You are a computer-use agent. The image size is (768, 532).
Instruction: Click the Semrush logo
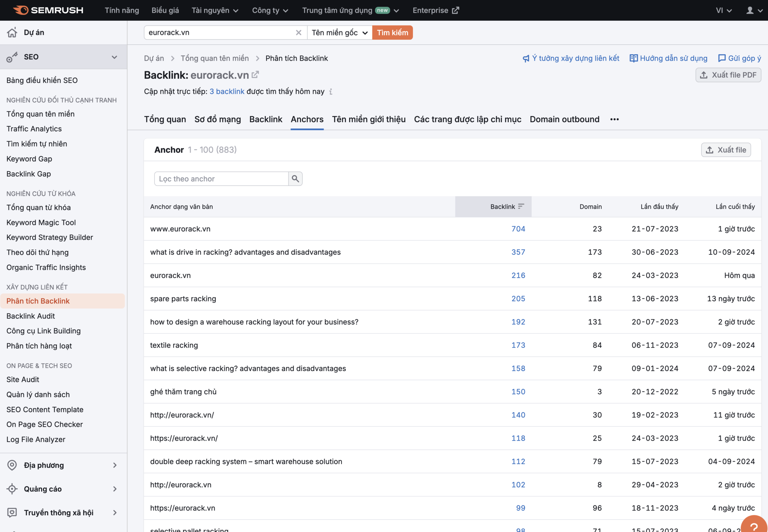point(48,10)
